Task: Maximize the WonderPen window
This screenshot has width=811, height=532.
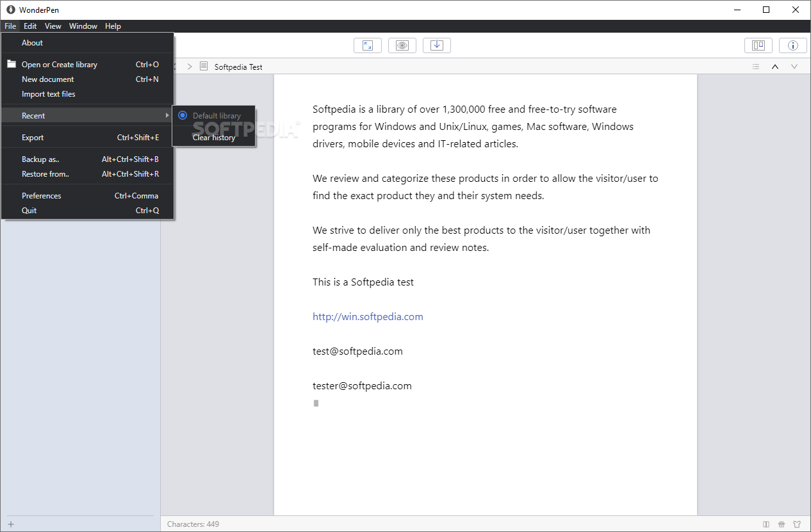Action: pyautogui.click(x=767, y=10)
